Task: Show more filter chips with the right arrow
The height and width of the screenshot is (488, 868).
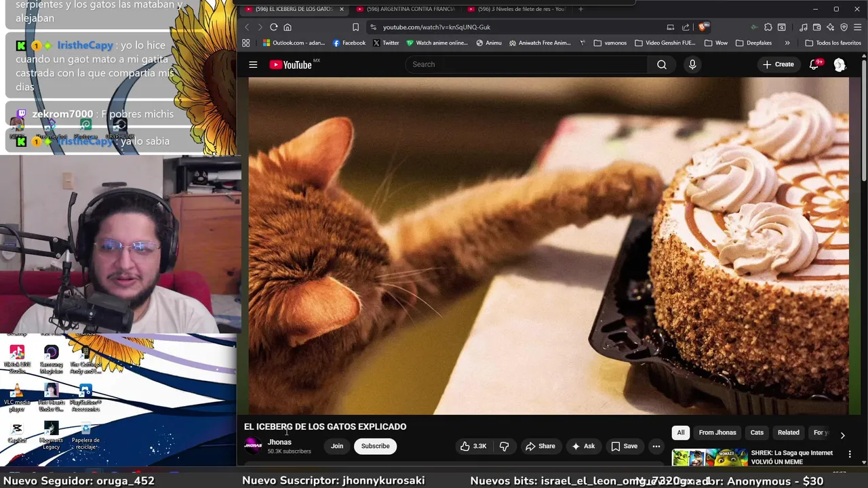Action: pyautogui.click(x=842, y=435)
